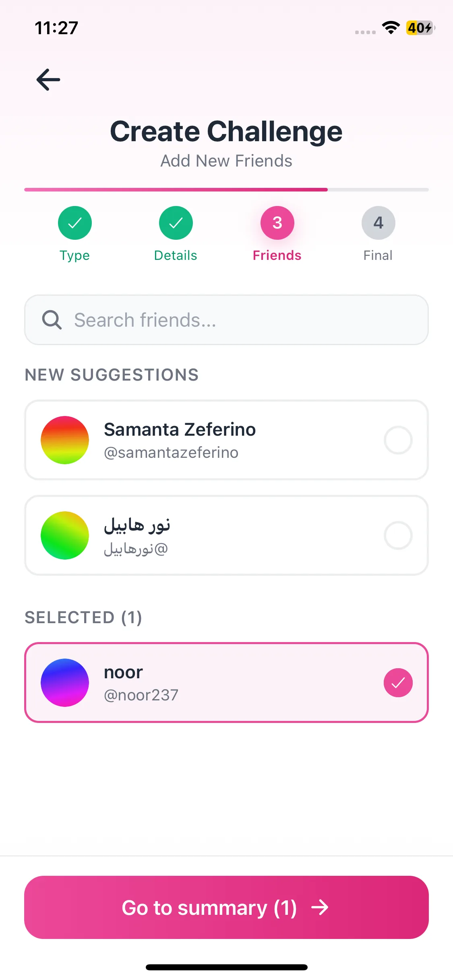The height and width of the screenshot is (980, 453).
Task: Tap the arrow on Go to summary
Action: [320, 908]
